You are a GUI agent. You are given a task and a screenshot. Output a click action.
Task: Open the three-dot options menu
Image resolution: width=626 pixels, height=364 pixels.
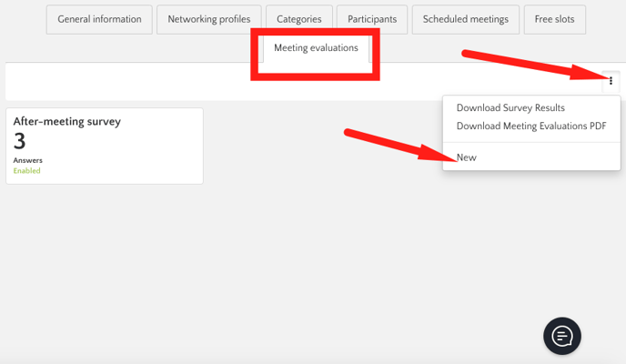coord(611,81)
